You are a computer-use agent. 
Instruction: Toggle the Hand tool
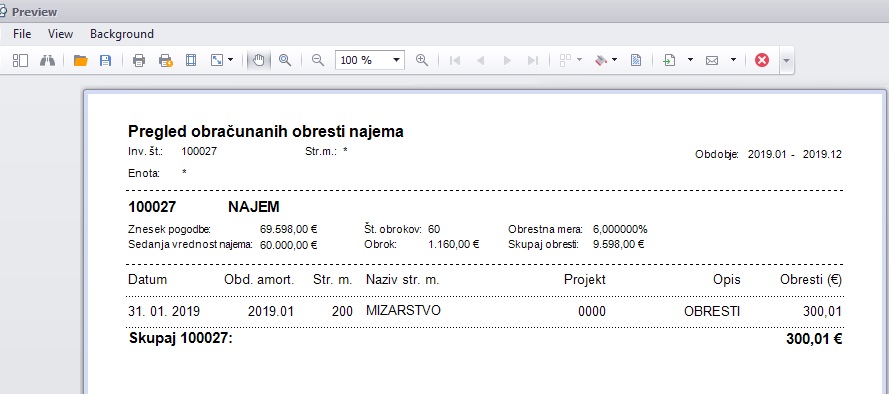[259, 60]
